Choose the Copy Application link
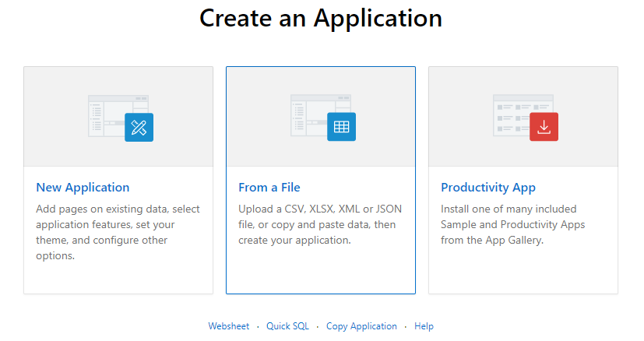 coord(361,326)
